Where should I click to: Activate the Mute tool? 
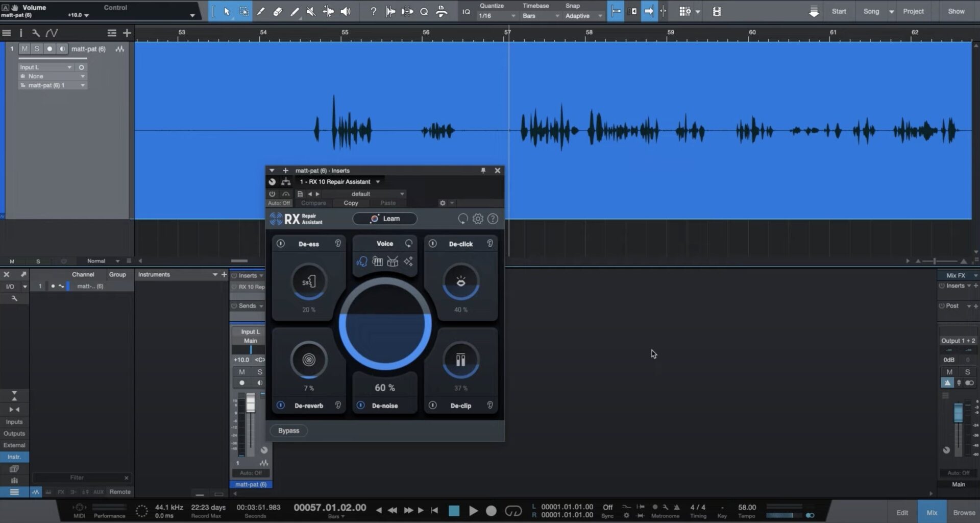pyautogui.click(x=311, y=11)
